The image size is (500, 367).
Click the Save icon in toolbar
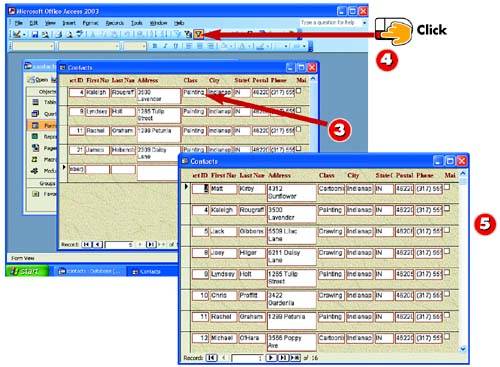click(x=35, y=34)
